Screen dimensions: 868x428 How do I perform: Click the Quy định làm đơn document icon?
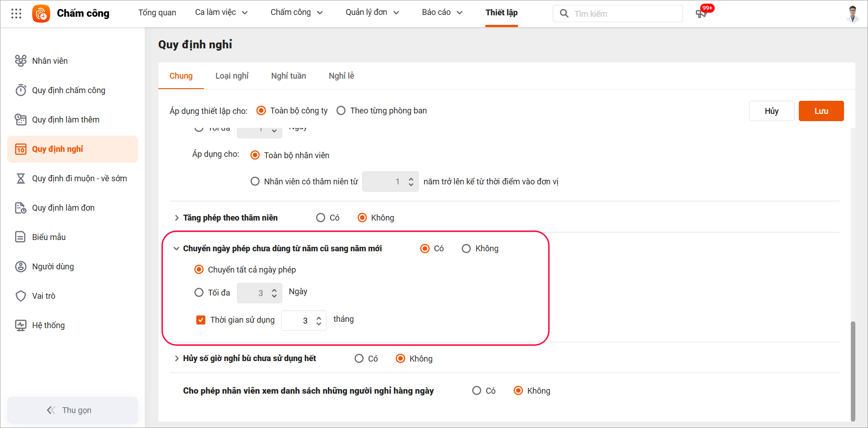(21, 208)
